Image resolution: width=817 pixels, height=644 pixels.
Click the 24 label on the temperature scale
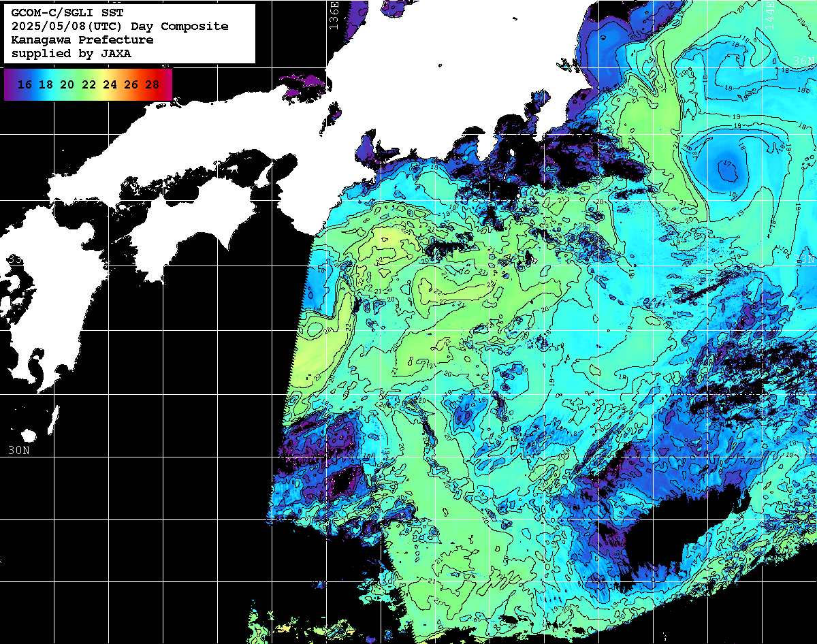tap(109, 84)
